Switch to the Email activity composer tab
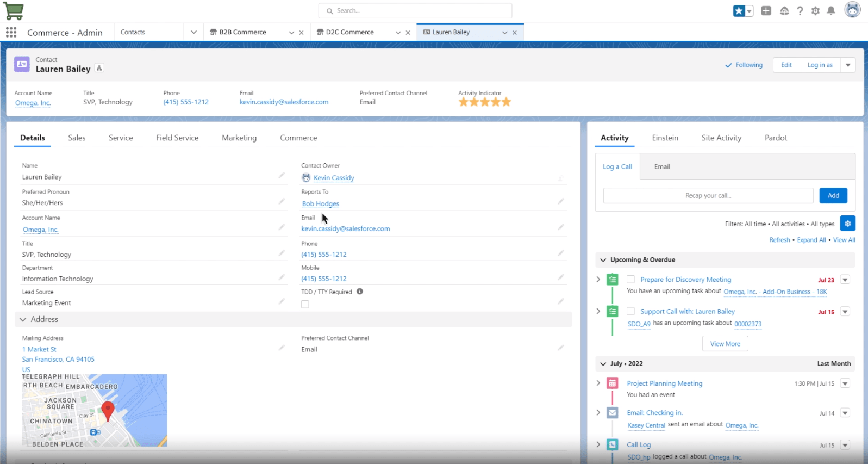Screen dimensions: 868x464 click(662, 167)
